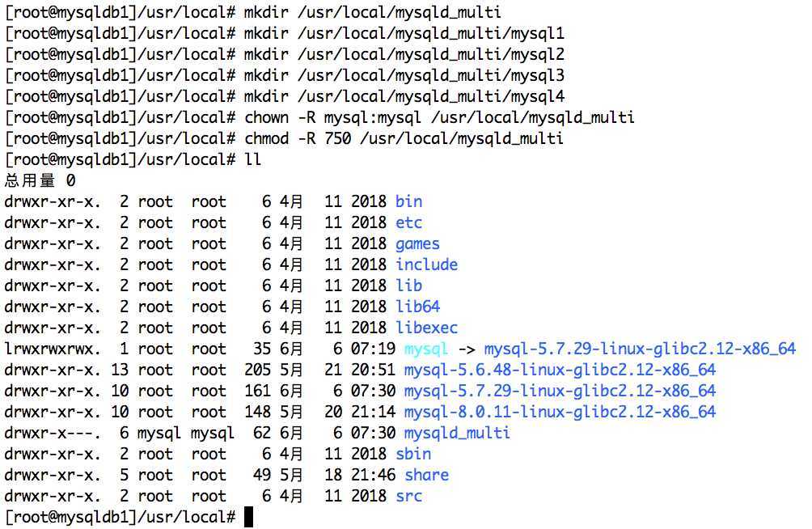The height and width of the screenshot is (529, 812).
Task: Click the include directory listing
Action: point(427,264)
